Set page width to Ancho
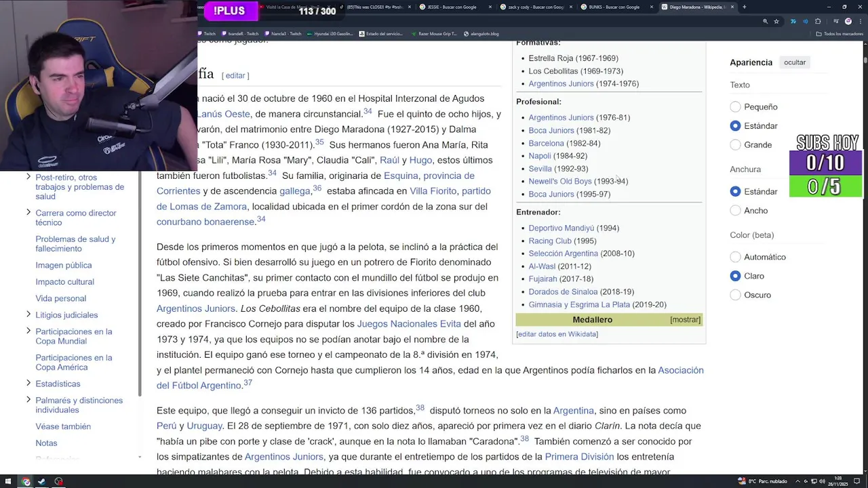 tap(735, 210)
